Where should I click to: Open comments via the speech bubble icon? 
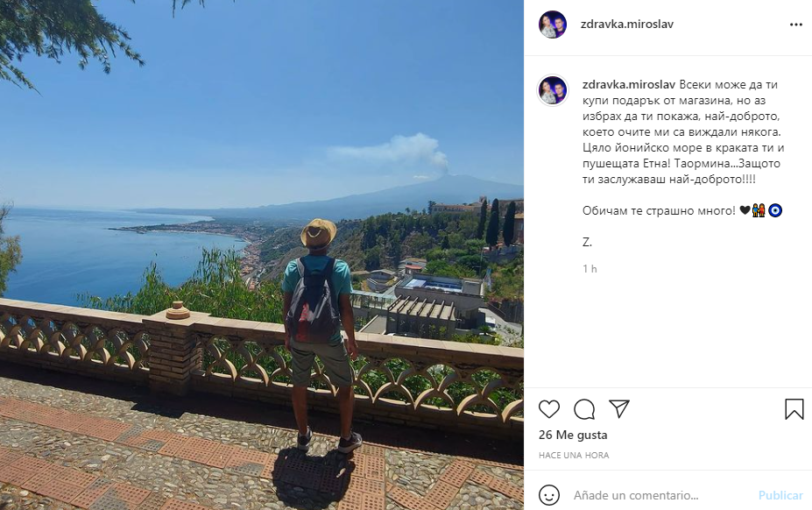pyautogui.click(x=584, y=409)
